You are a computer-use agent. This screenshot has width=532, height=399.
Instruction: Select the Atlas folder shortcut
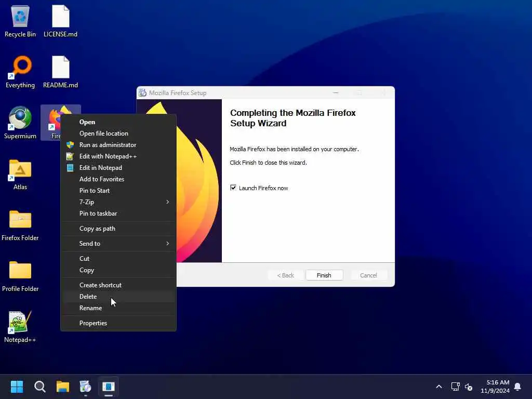coord(20,175)
